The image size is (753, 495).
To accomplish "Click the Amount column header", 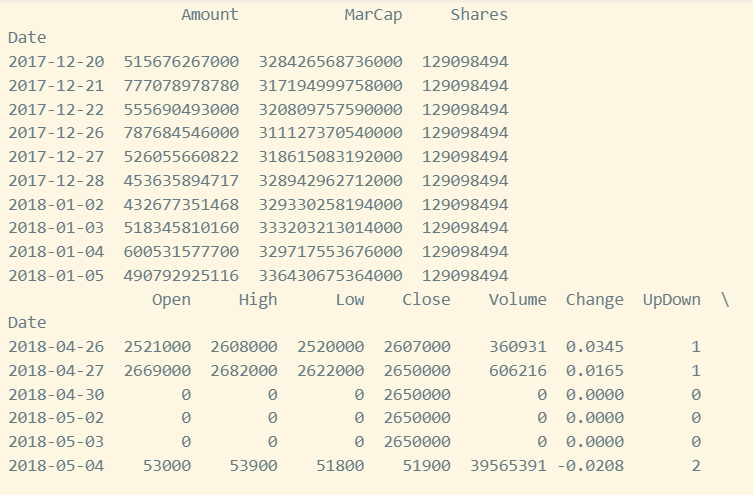I will (x=210, y=14).
